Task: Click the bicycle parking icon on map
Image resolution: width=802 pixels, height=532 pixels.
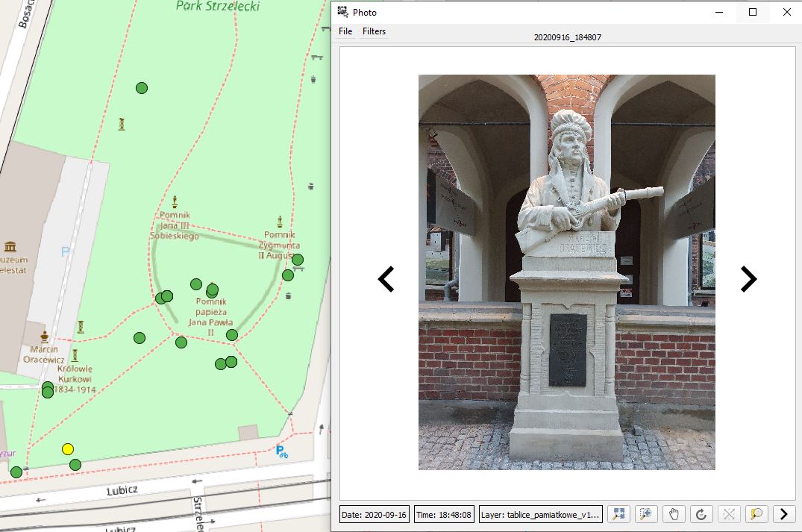Action: (281, 451)
